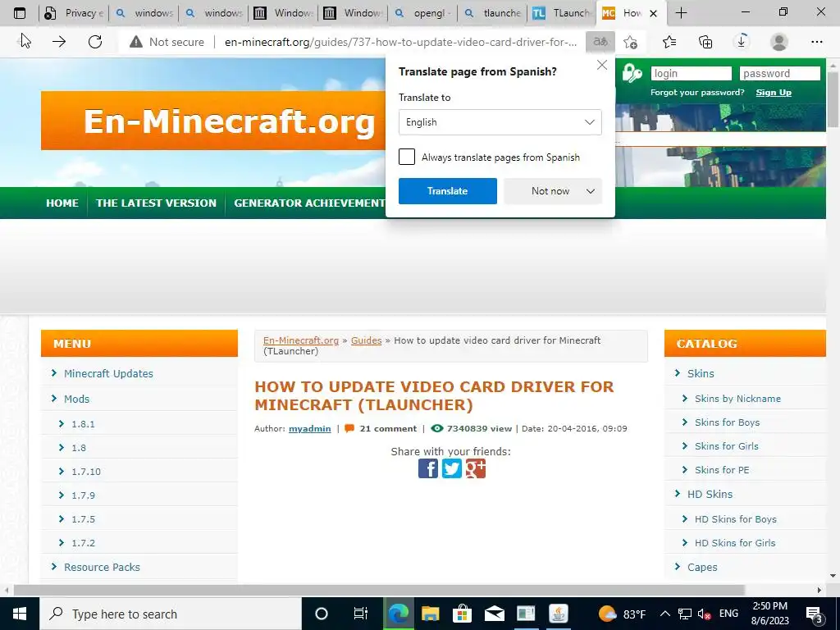Screen dimensions: 840x630
Task: Open Cortana circle icon on taskbar
Action: [x=322, y=614]
